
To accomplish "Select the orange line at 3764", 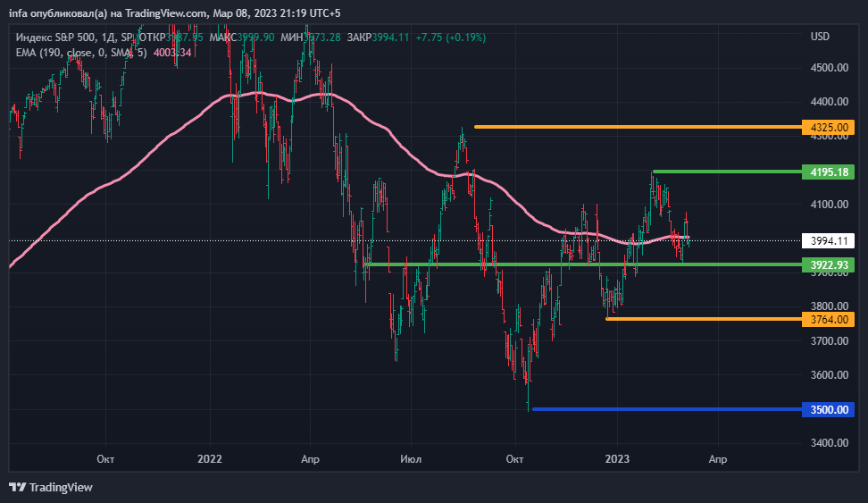I will point(705,319).
